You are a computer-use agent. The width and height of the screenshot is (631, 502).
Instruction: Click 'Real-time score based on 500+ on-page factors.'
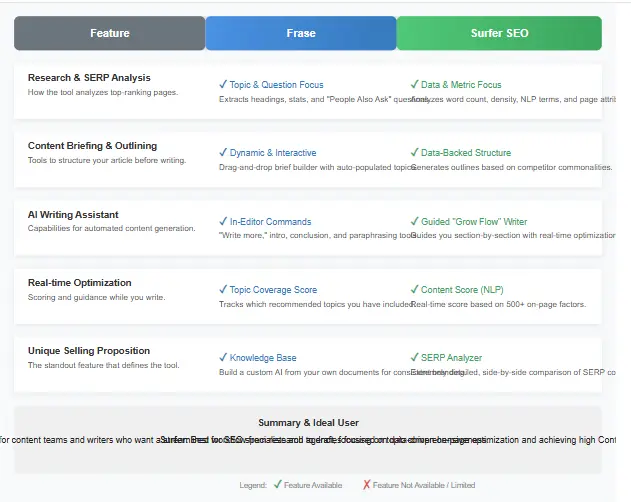click(498, 304)
